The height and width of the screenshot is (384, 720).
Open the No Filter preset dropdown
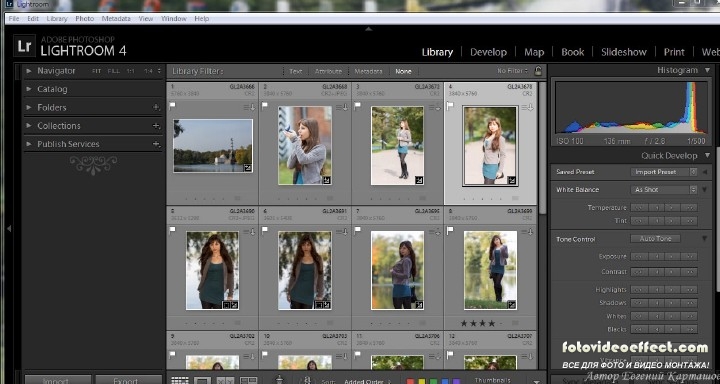(x=512, y=71)
